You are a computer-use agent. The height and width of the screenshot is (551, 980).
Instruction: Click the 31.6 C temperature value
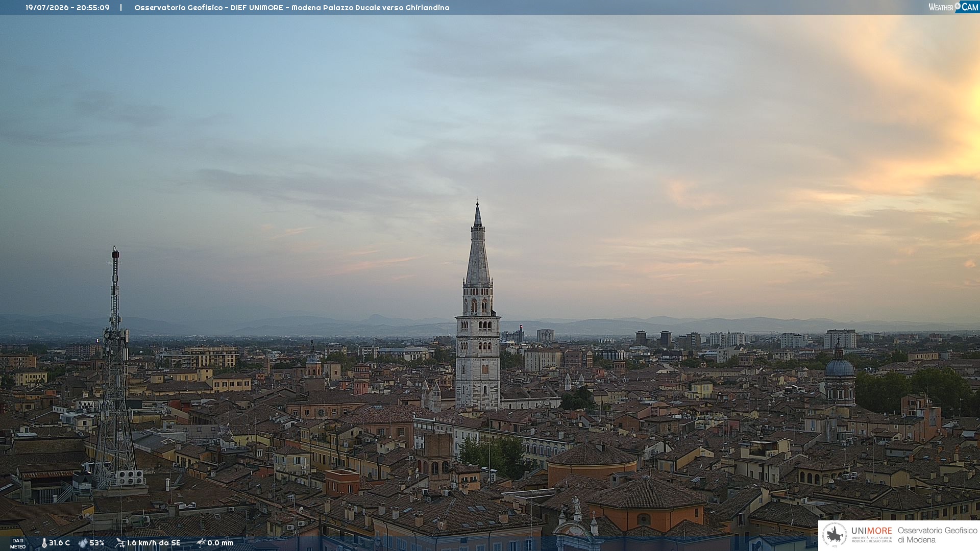click(59, 543)
